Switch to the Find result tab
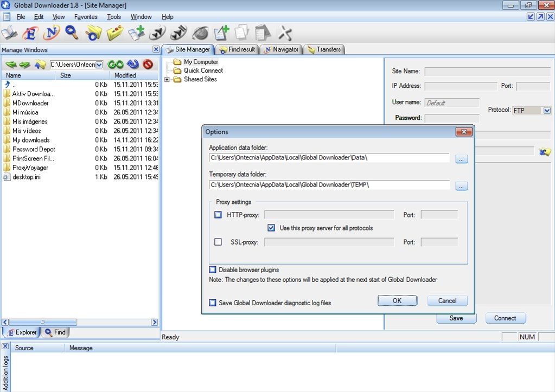 coord(238,49)
